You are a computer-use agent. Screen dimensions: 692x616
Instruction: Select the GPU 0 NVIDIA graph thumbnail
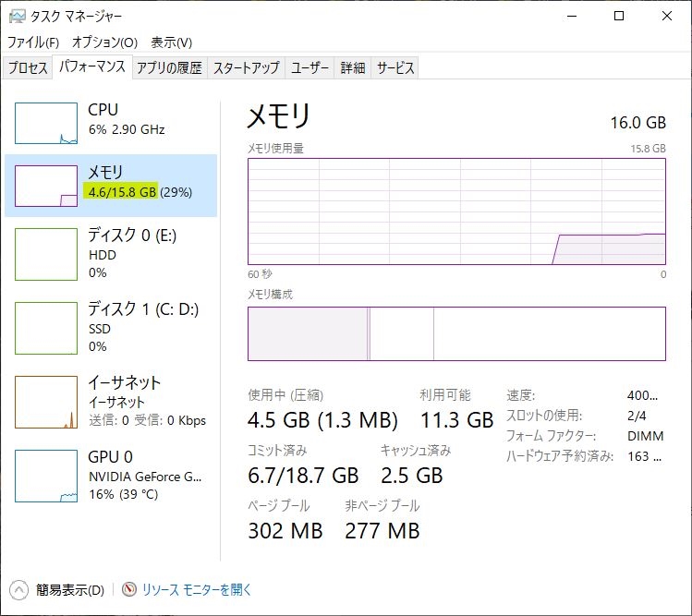(46, 476)
